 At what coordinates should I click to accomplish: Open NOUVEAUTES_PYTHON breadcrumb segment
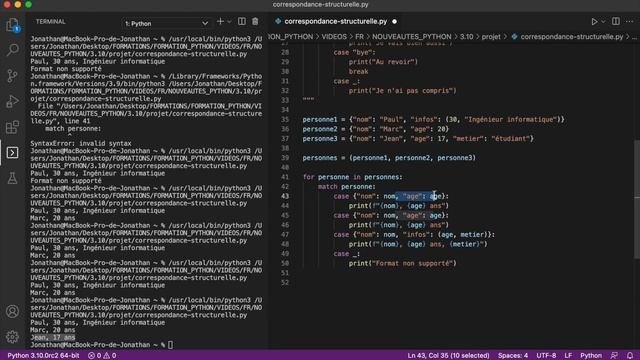(x=411, y=37)
